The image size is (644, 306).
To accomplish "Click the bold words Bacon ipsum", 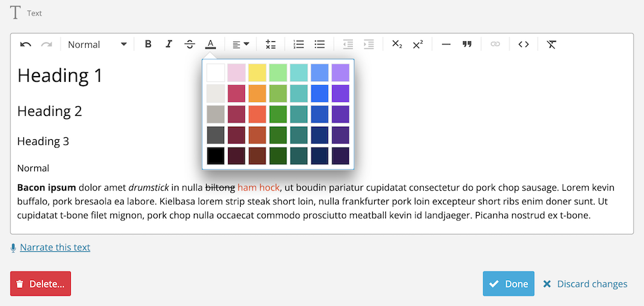I will 46,188.
